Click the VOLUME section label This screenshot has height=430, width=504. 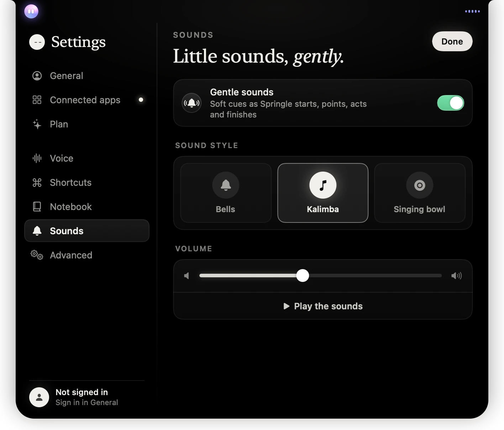click(194, 248)
